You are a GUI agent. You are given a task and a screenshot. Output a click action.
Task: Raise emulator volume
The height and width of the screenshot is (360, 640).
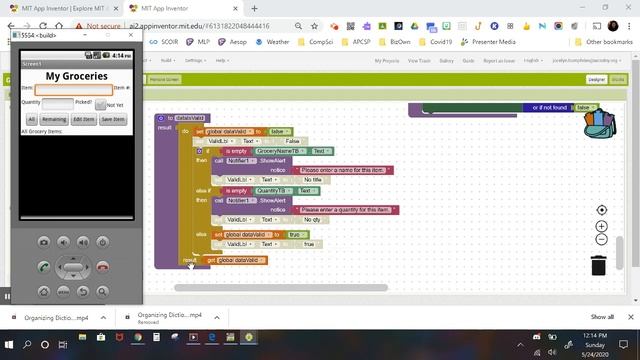pyautogui.click(x=83, y=242)
